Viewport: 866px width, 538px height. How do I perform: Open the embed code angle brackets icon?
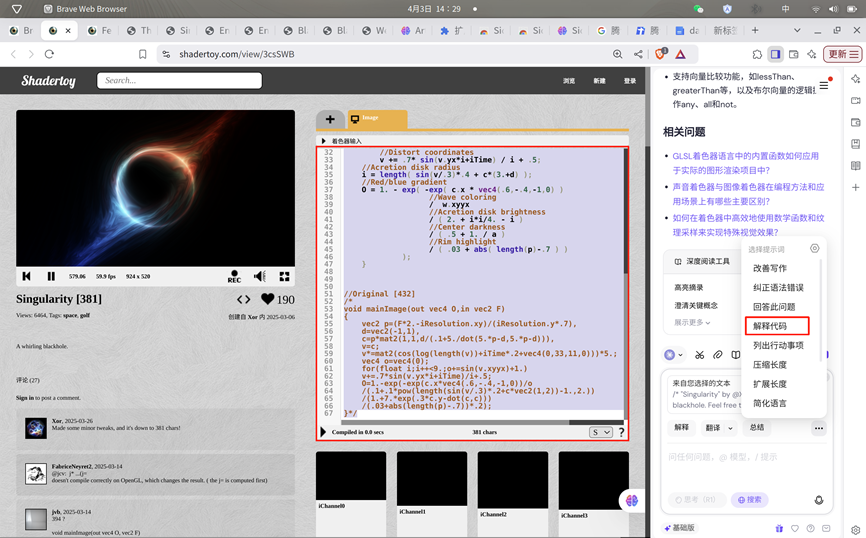coord(243,299)
